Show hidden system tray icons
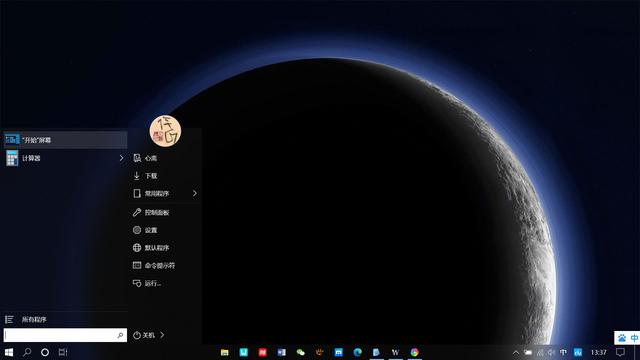 point(516,352)
